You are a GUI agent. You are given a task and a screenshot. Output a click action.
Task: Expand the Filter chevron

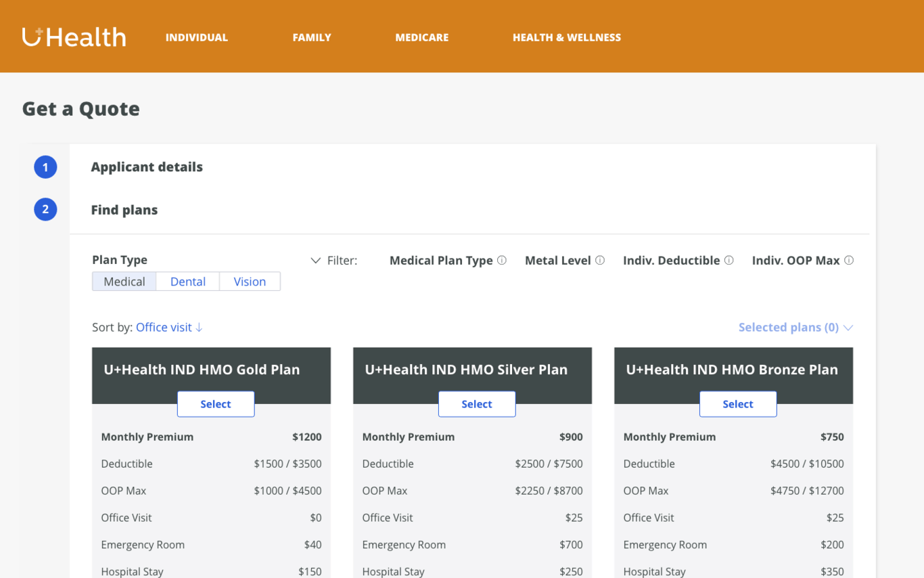315,261
